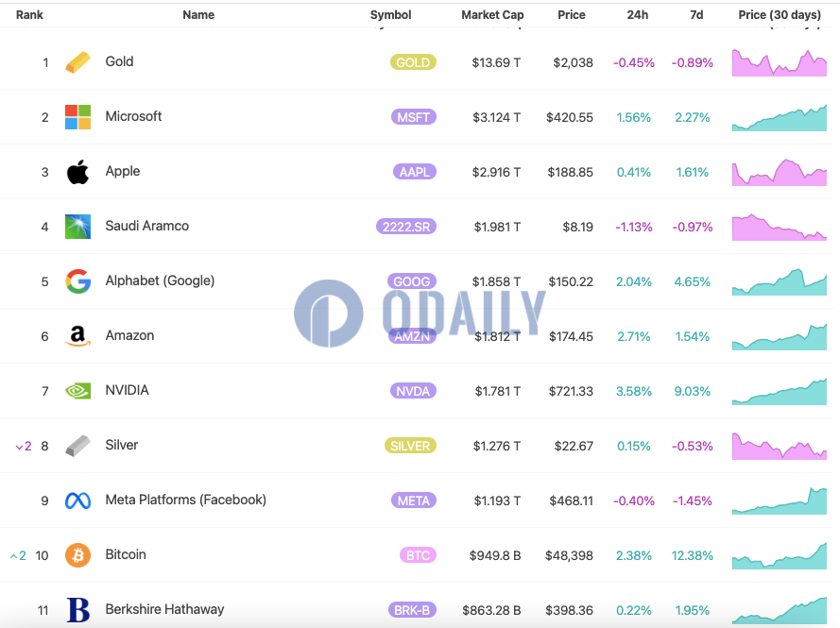
Task: Click the Microsoft logo icon
Action: pyautogui.click(x=77, y=117)
